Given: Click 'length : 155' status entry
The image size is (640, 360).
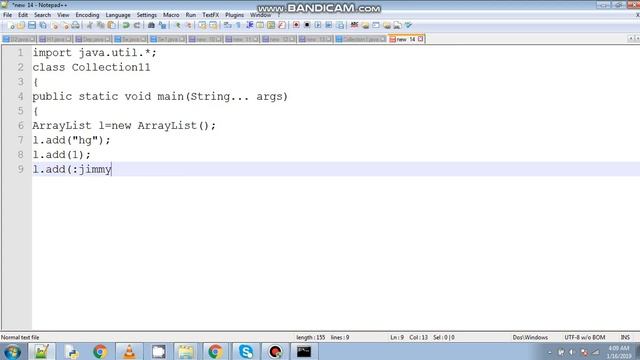Looking at the screenshot, I should tap(311, 338).
